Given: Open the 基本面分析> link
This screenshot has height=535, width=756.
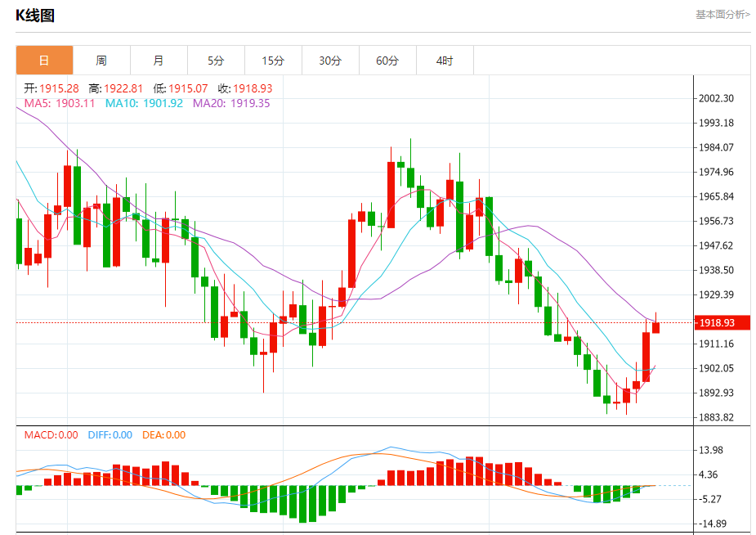Looking at the screenshot, I should coord(722,15).
